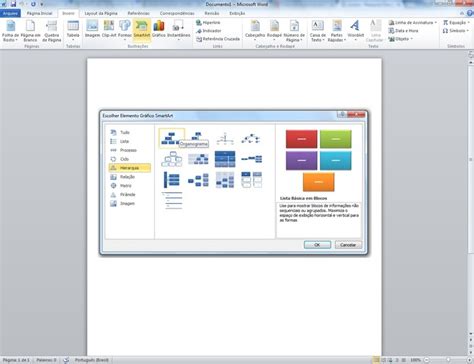Open the Linha de Assinatura dropdown
Viewport: 474px width, 364px height.
(413, 22)
